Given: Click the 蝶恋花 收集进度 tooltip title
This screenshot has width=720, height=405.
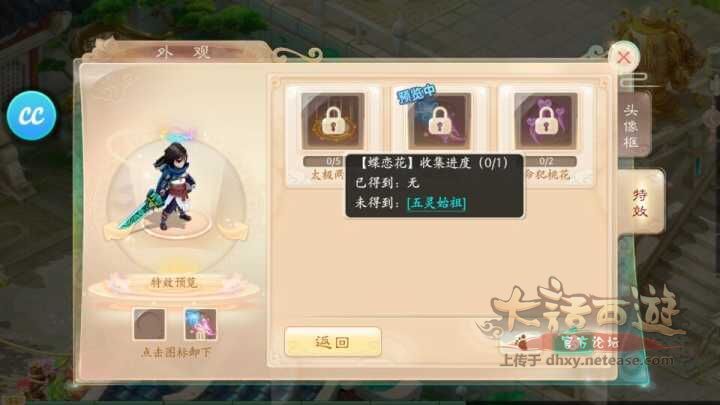Looking at the screenshot, I should [x=433, y=163].
